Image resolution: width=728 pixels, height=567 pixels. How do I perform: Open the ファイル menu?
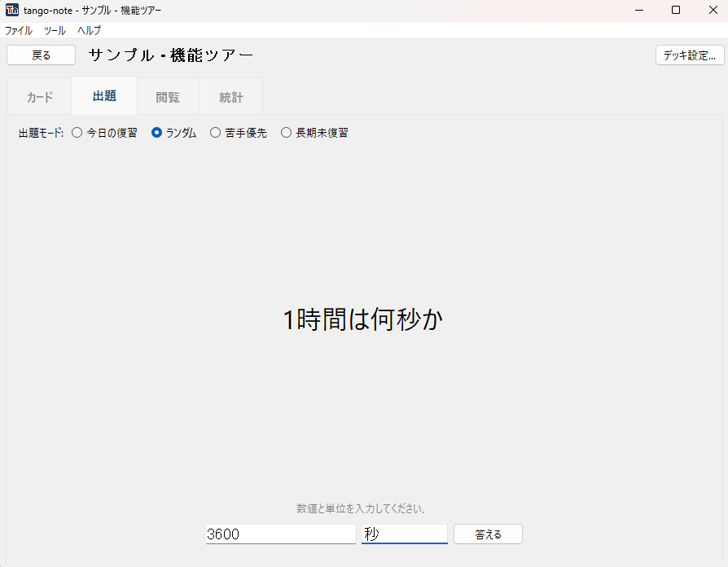[19, 31]
